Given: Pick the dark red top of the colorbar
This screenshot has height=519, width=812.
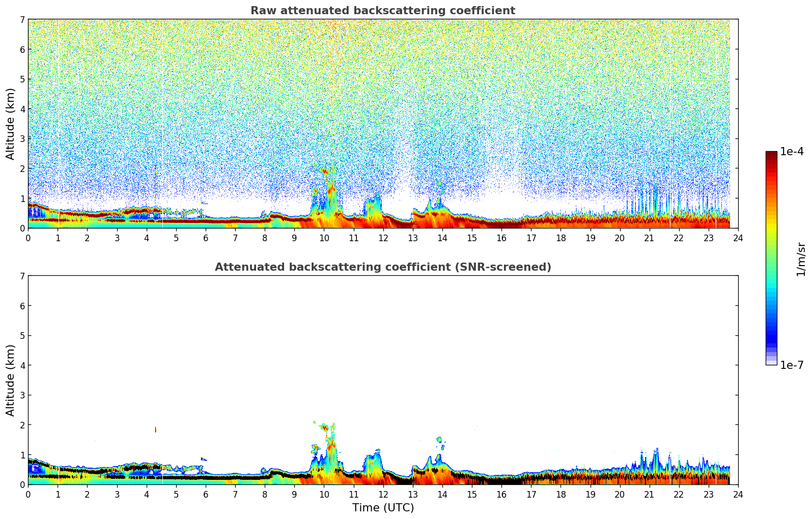Looking at the screenshot, I should click(771, 154).
